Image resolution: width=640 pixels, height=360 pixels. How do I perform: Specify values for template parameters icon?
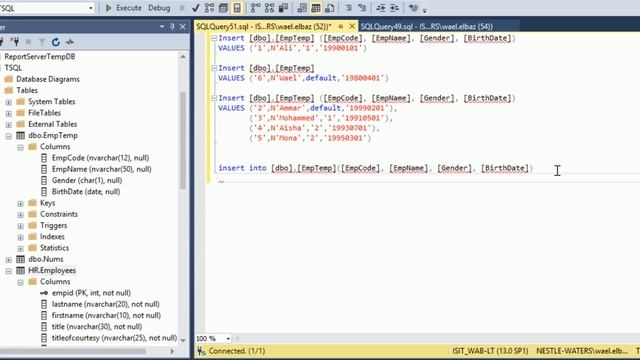[413, 8]
